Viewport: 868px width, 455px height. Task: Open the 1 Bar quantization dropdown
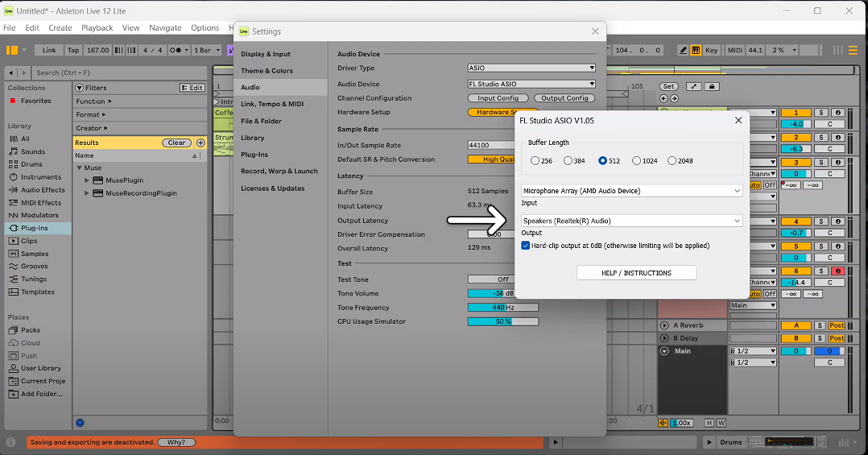coord(206,51)
